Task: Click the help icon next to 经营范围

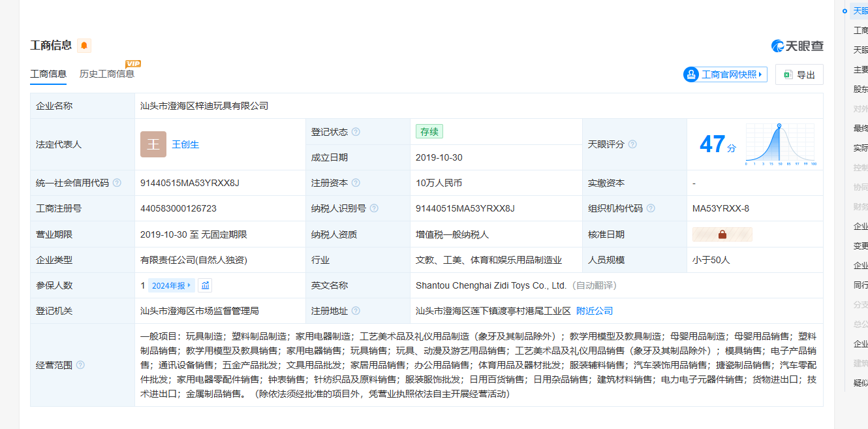Action: point(80,365)
